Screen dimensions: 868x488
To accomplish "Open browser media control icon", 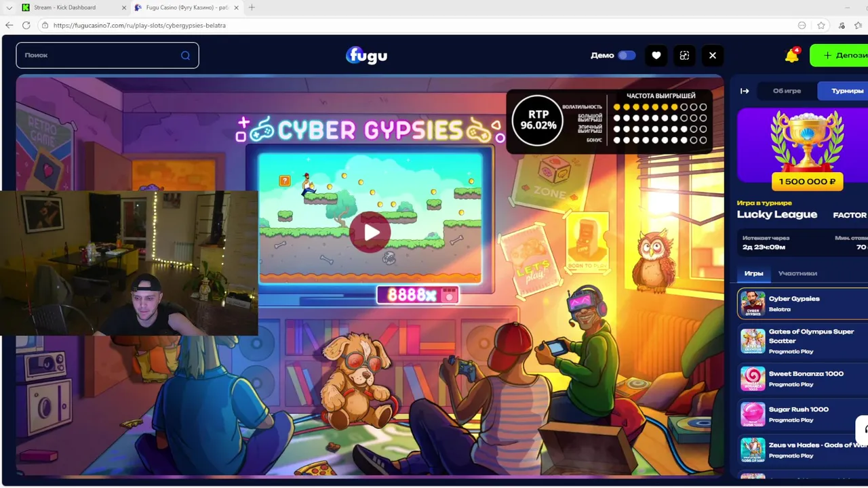I will [842, 25].
